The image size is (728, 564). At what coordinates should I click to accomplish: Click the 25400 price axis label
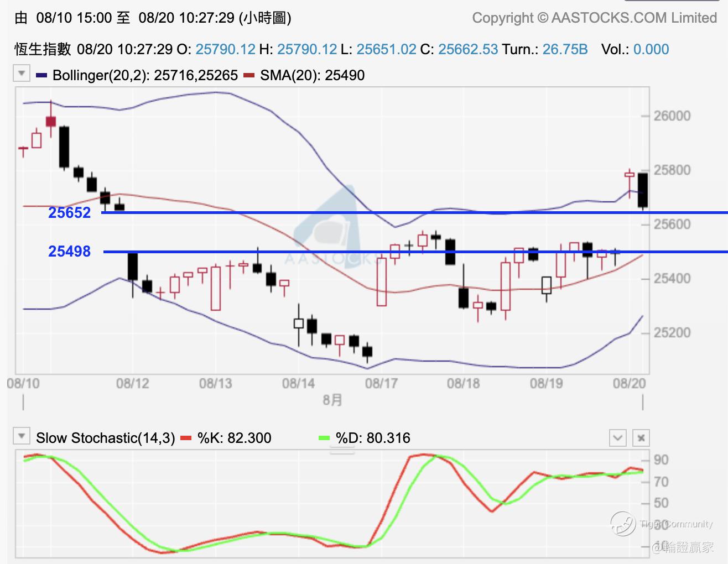coord(672,279)
